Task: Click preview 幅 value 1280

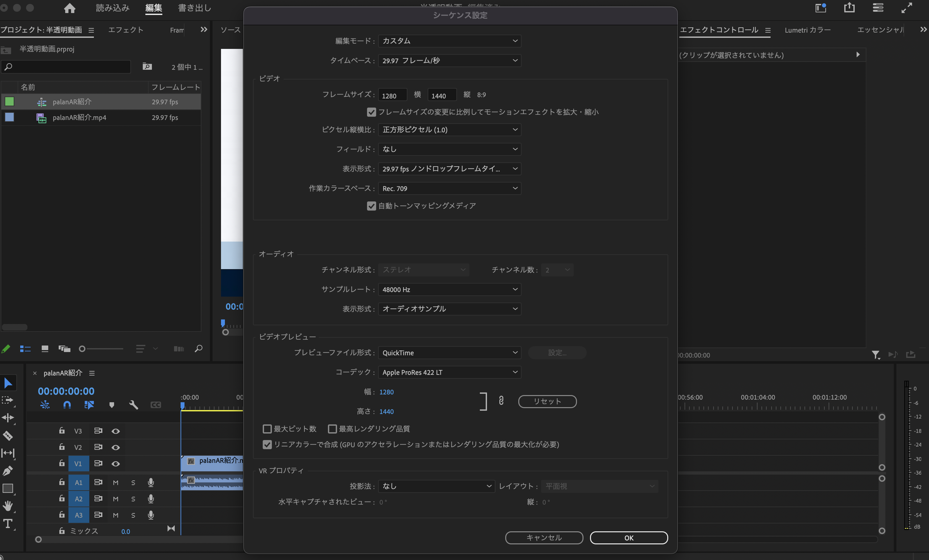Action: click(x=387, y=392)
